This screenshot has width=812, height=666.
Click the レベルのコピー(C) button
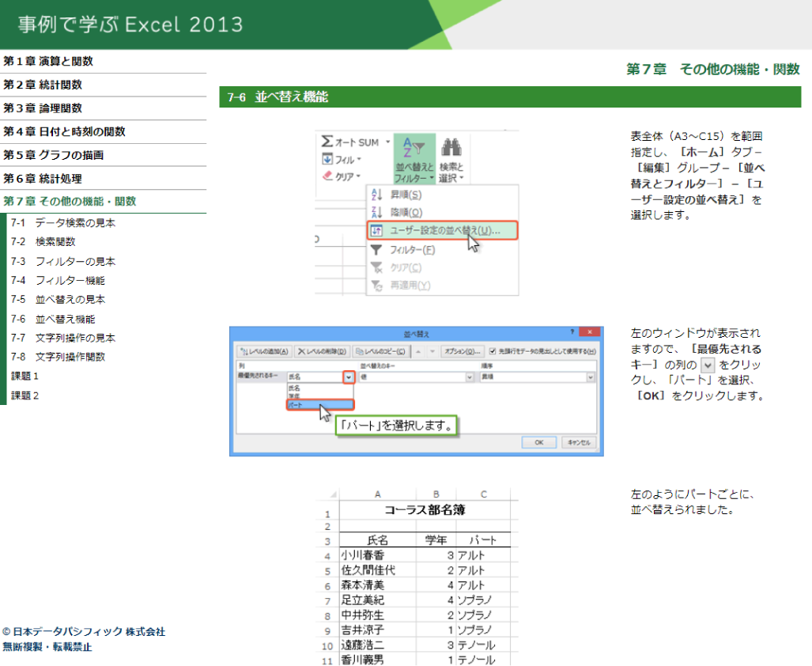pyautogui.click(x=380, y=352)
